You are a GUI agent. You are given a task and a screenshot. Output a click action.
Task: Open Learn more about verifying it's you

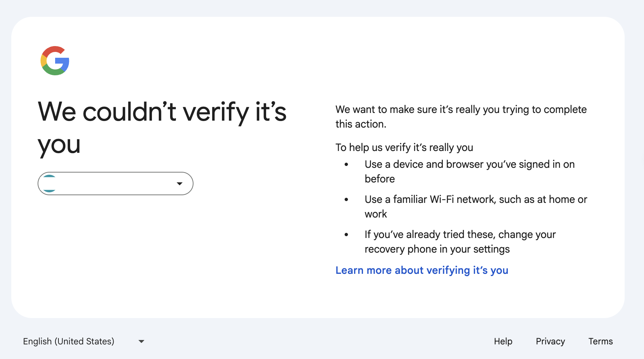[422, 270]
